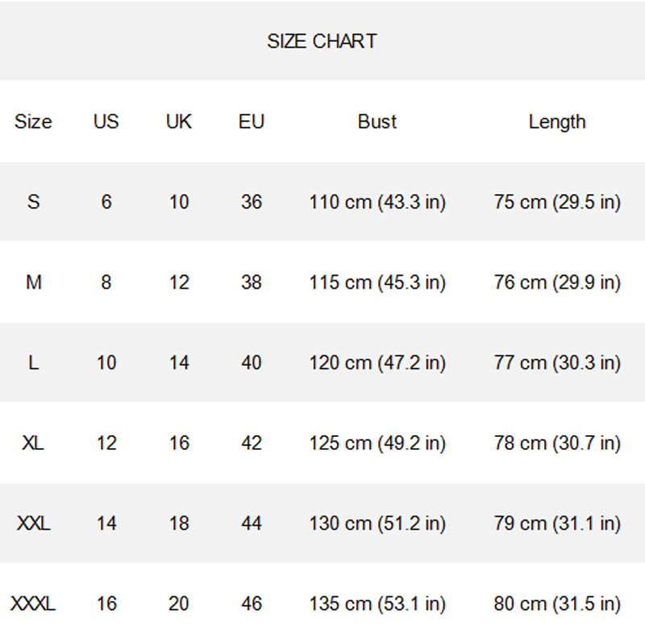645x644 pixels.
Task: Select the Size column header
Action: [33, 122]
